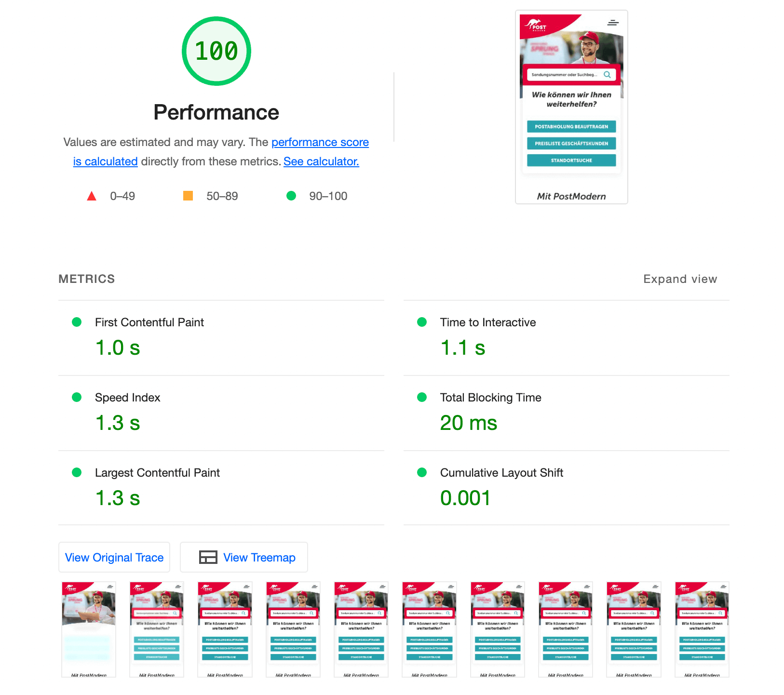Click the hamburger menu icon in screenshot preview

point(613,23)
